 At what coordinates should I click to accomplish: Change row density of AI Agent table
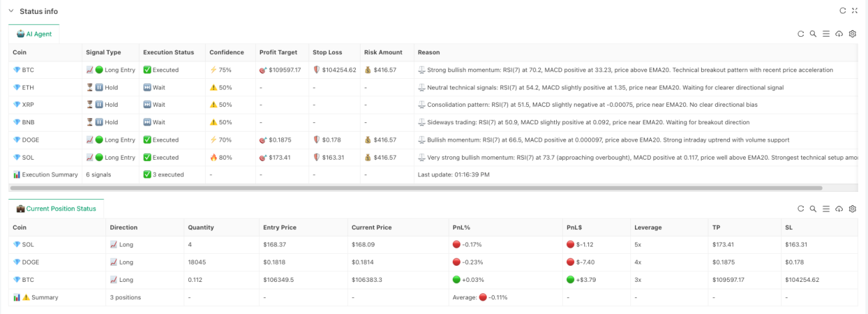coord(826,34)
